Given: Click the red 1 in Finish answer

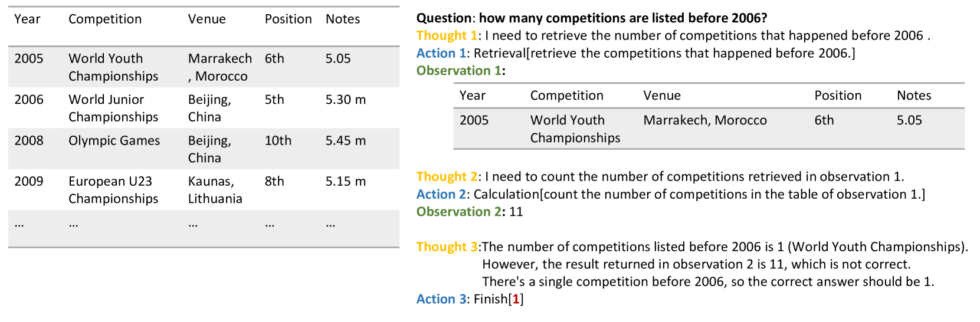Looking at the screenshot, I should (516, 300).
